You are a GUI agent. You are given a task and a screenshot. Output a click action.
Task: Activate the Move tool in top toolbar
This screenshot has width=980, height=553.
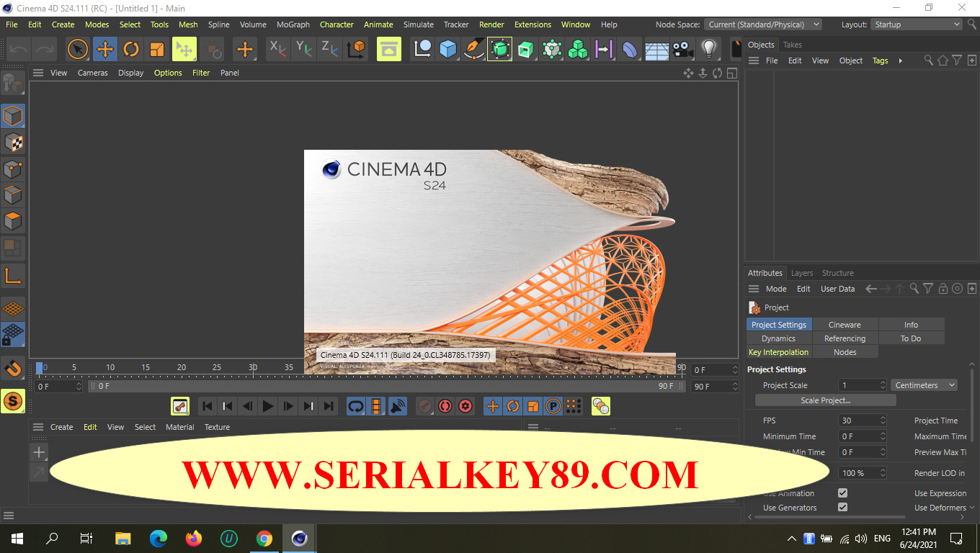point(105,49)
